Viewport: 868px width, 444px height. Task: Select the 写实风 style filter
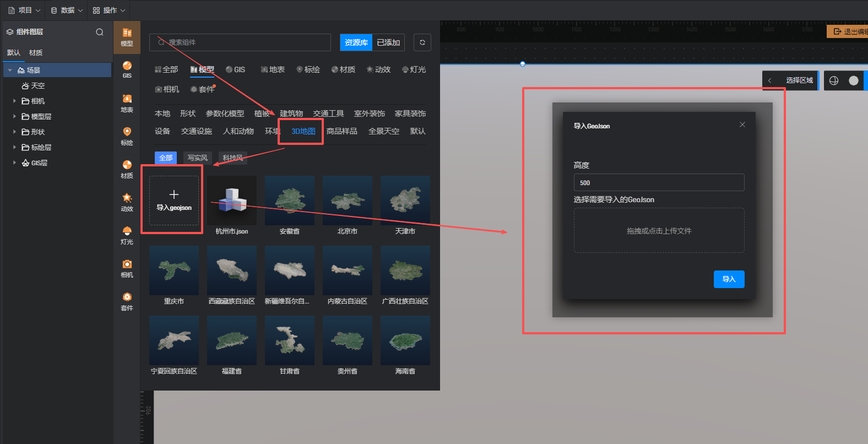197,158
